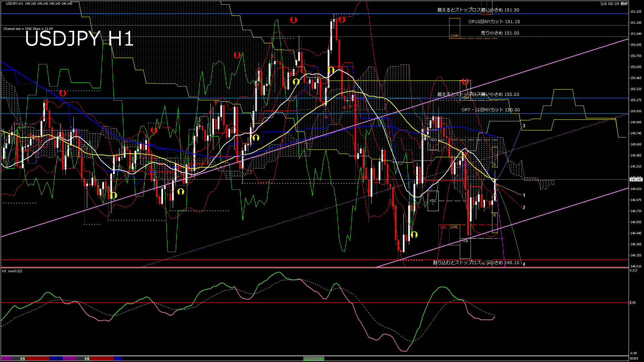Click 148.875 on the price axis
Screen dimensions: 644x362
pos(636,200)
